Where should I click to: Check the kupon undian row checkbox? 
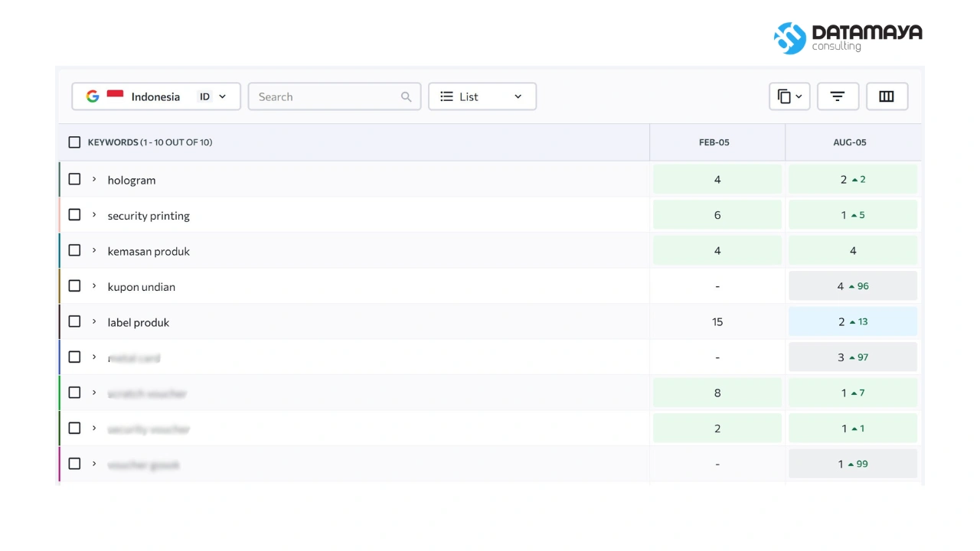pos(74,285)
